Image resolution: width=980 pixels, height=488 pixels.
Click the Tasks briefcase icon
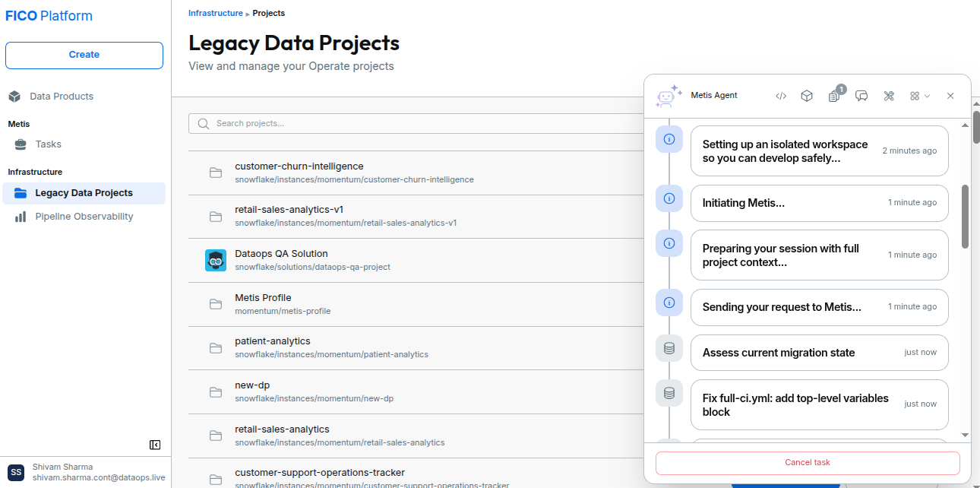tap(21, 144)
